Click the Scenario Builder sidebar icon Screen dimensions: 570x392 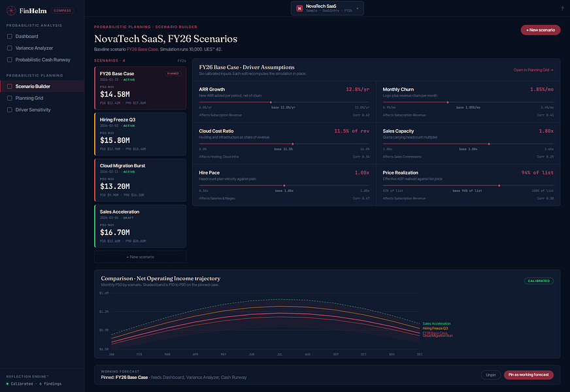[x=9, y=86]
